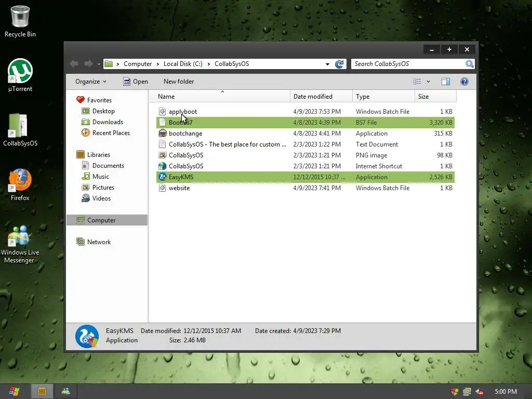Viewport: 532px width, 399px height.
Task: Open the Music library
Action: [100, 177]
